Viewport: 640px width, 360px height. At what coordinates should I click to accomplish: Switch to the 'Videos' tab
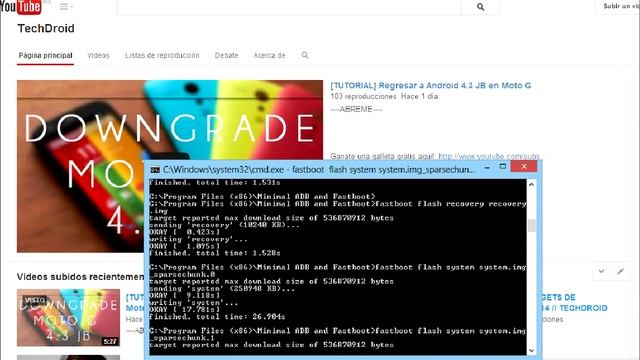coord(98,56)
